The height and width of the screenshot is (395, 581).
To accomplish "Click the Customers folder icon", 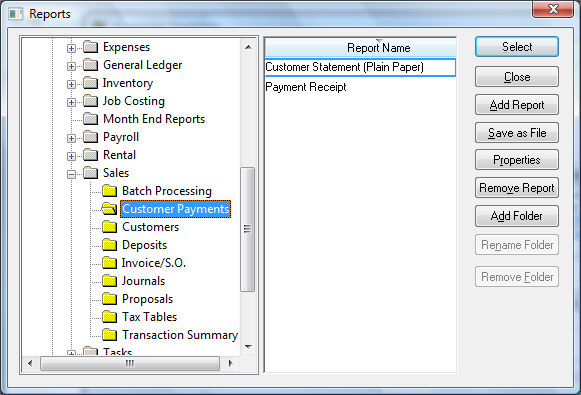I will pos(109,227).
